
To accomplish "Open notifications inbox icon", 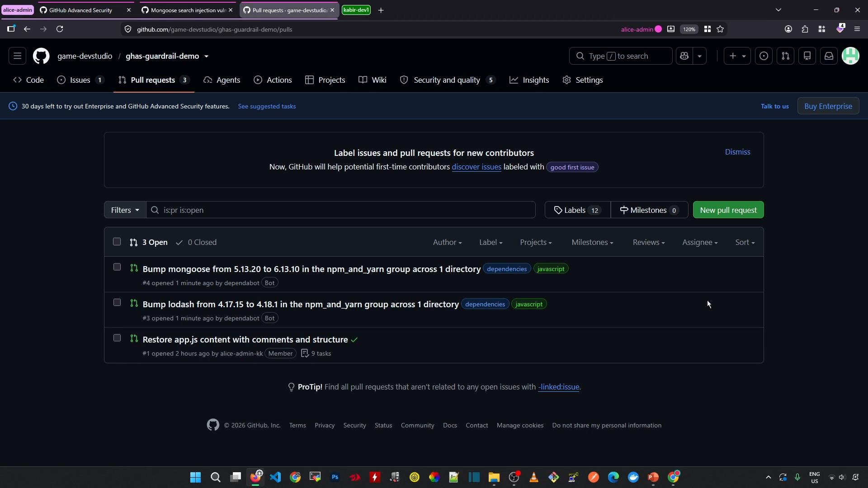I will (829, 56).
